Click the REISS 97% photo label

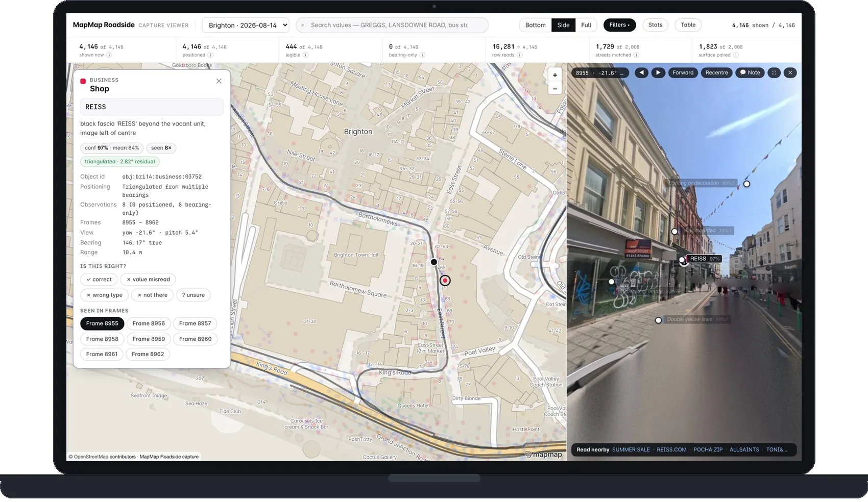(704, 259)
